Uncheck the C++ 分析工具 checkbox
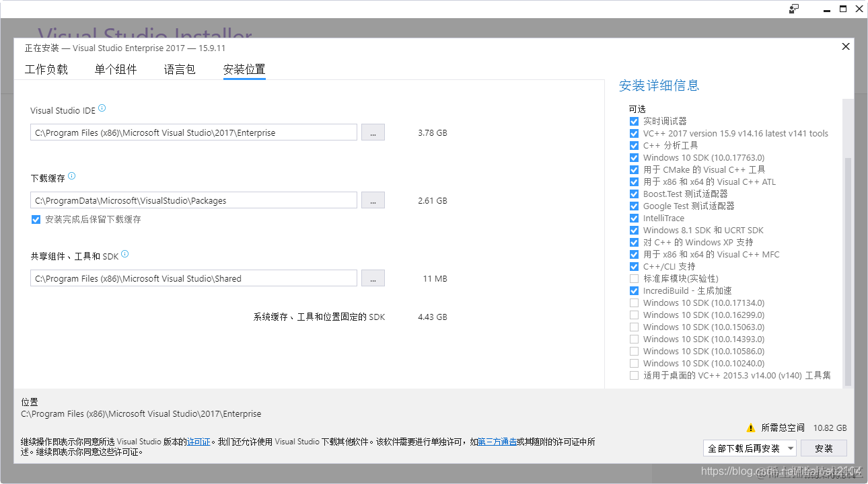 pyautogui.click(x=634, y=145)
